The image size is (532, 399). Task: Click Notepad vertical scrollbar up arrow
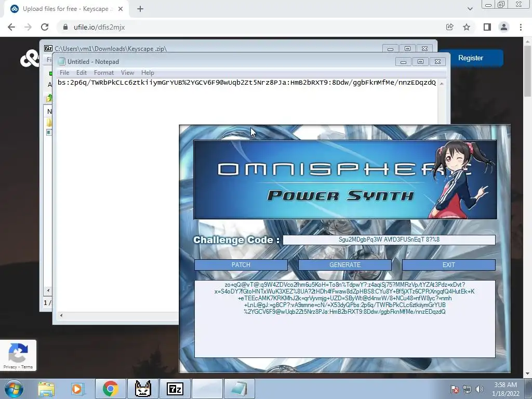click(x=442, y=84)
